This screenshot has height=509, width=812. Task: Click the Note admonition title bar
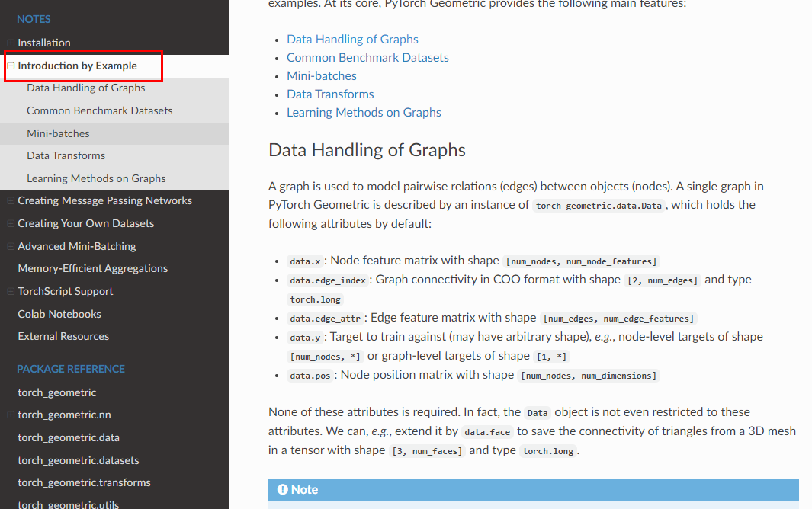coord(534,490)
